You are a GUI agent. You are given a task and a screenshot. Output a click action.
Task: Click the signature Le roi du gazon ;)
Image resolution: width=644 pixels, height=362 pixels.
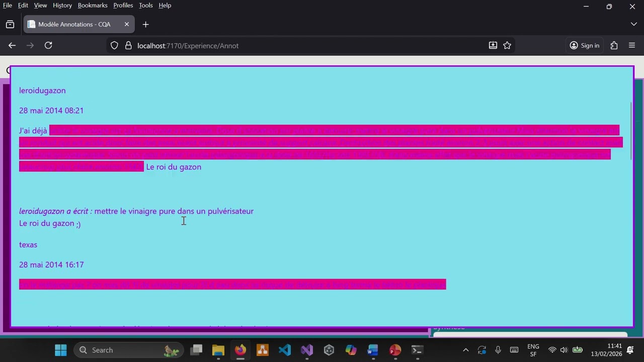click(50, 223)
